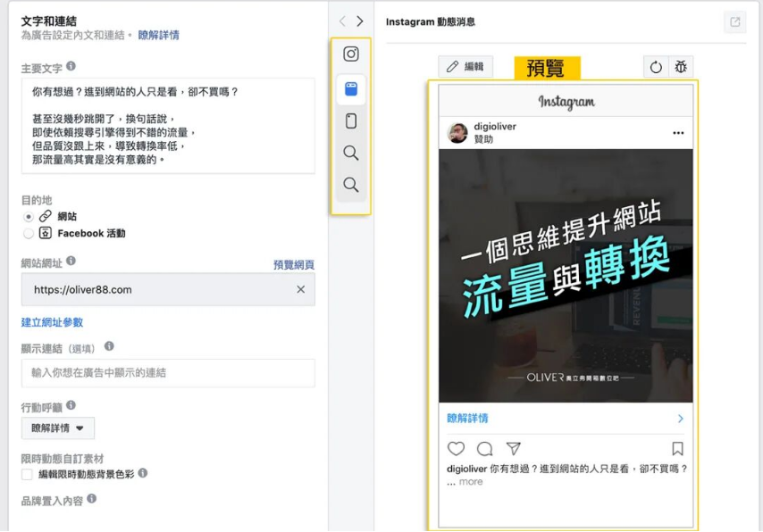The height and width of the screenshot is (532, 763).
Task: Open digioliver post options via ellipsis menu
Action: [x=676, y=131]
